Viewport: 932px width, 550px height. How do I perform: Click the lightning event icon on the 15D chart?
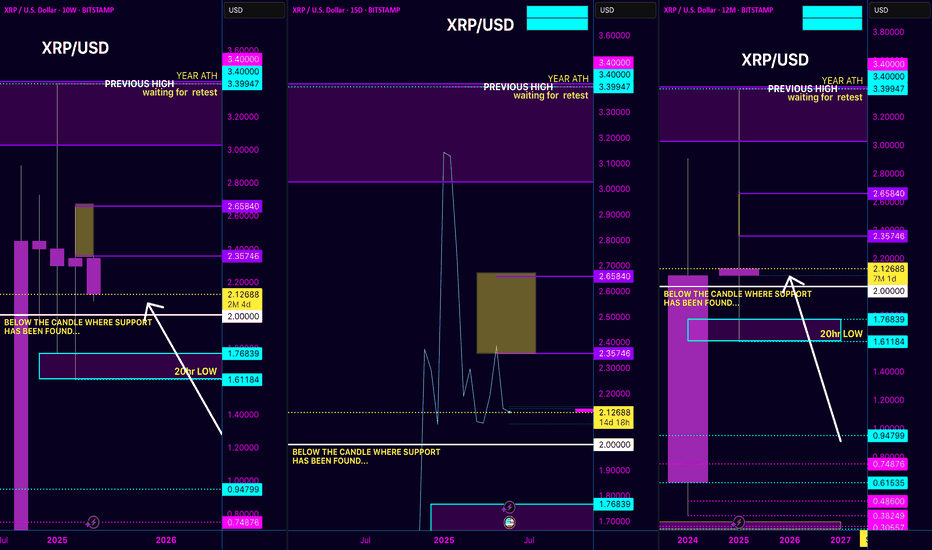(509, 507)
